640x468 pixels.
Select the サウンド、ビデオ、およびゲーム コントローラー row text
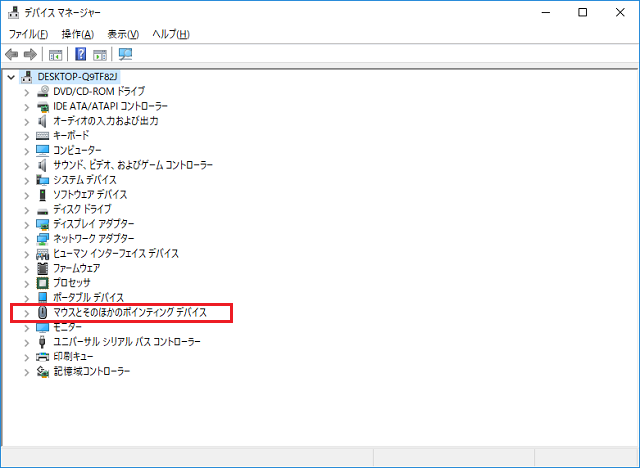tap(133, 165)
